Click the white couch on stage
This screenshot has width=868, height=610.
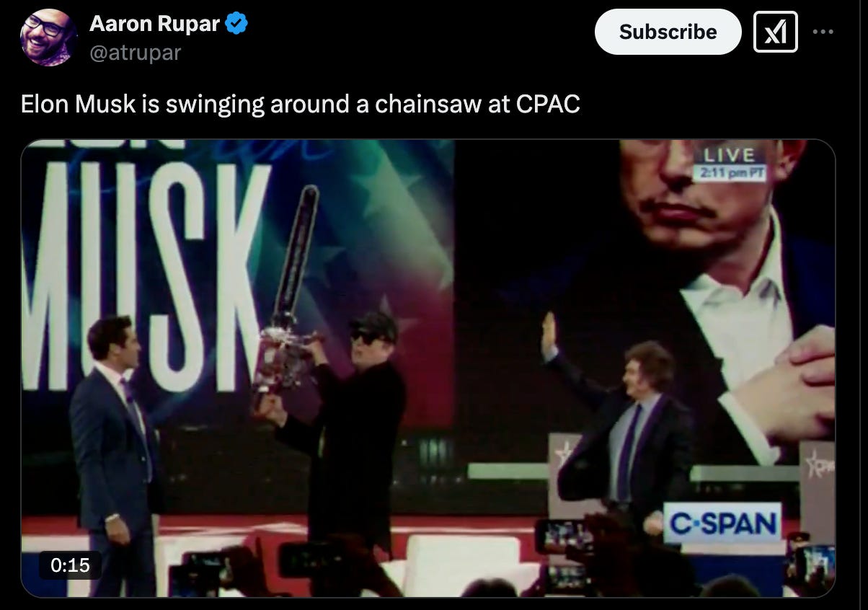click(x=461, y=559)
